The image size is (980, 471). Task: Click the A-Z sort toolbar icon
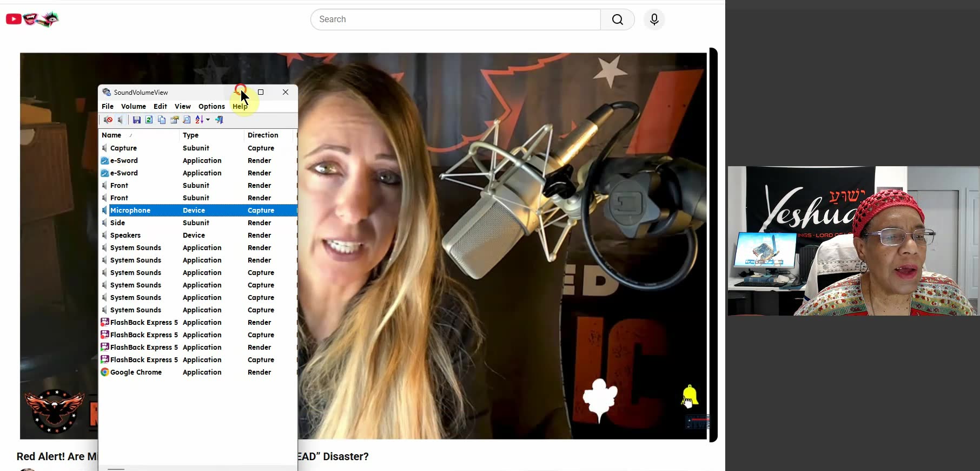tap(199, 120)
